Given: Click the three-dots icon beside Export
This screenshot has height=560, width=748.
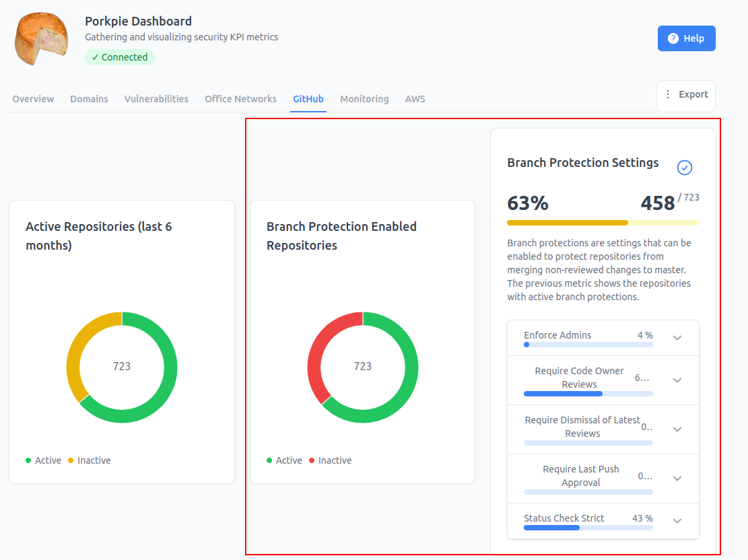Looking at the screenshot, I should [668, 94].
